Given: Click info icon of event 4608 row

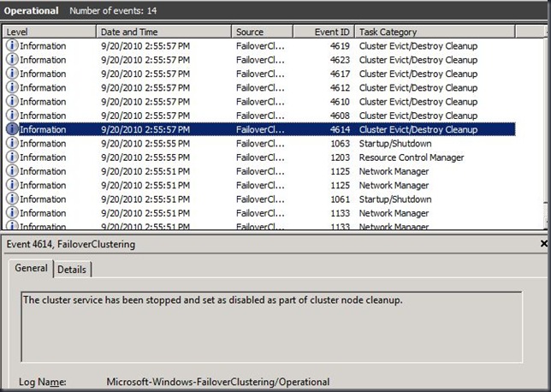Looking at the screenshot, I should click(12, 116).
